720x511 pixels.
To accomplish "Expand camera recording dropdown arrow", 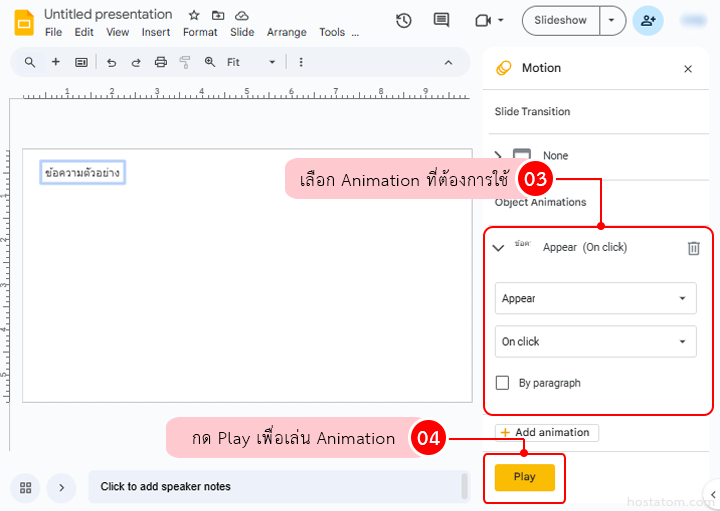I will [x=501, y=20].
